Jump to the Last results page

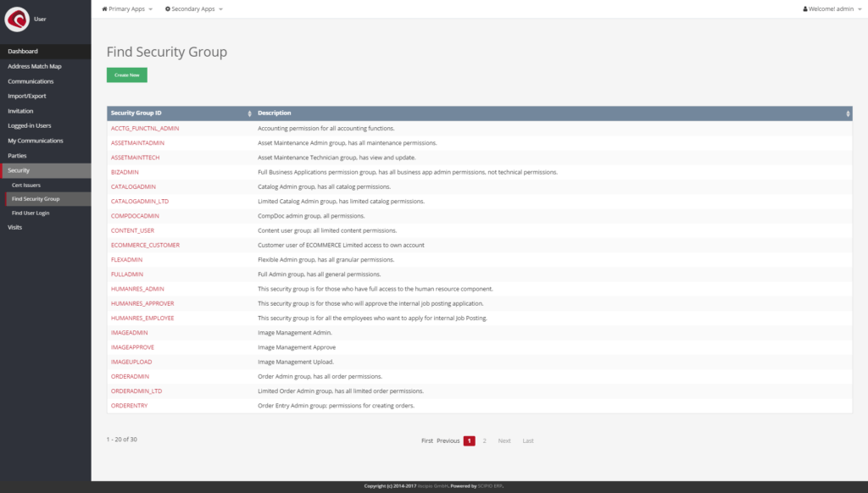tap(528, 440)
